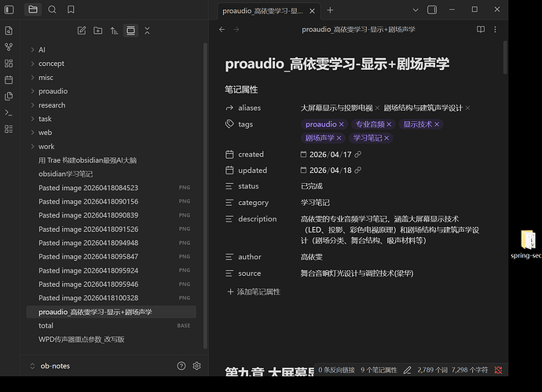Open vault help icon
Viewport: 542px width, 392px height.
coord(181,366)
